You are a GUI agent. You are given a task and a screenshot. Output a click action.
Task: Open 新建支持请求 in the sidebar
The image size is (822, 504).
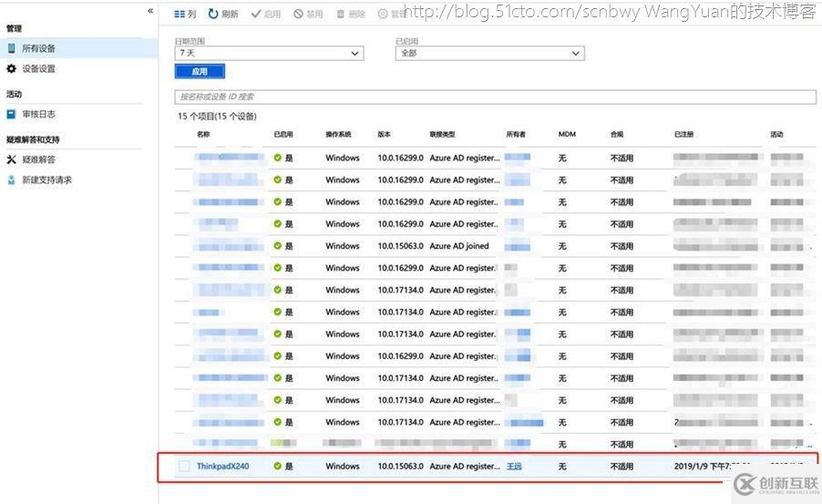(39, 180)
